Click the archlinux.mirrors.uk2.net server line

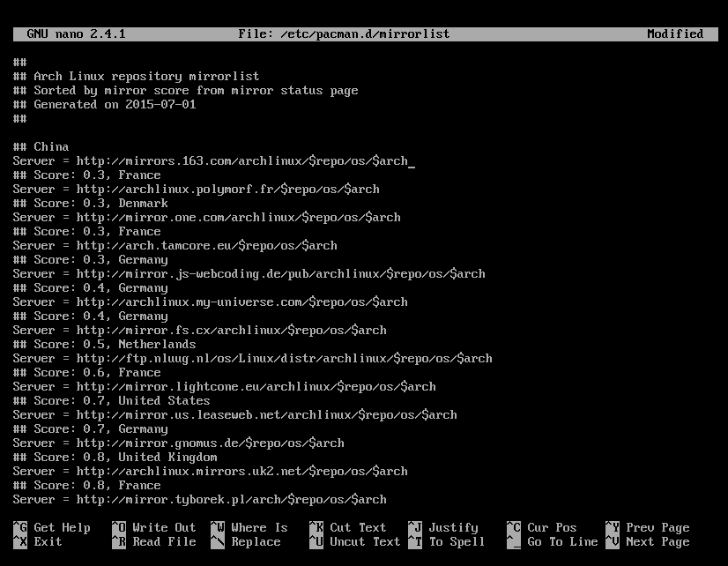point(211,472)
